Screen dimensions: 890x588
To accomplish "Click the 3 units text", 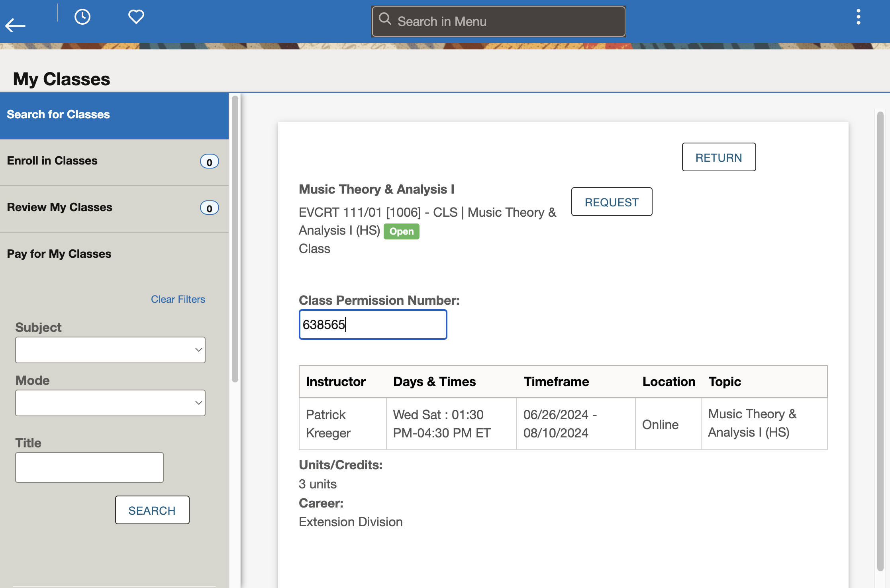I will pyautogui.click(x=318, y=484).
